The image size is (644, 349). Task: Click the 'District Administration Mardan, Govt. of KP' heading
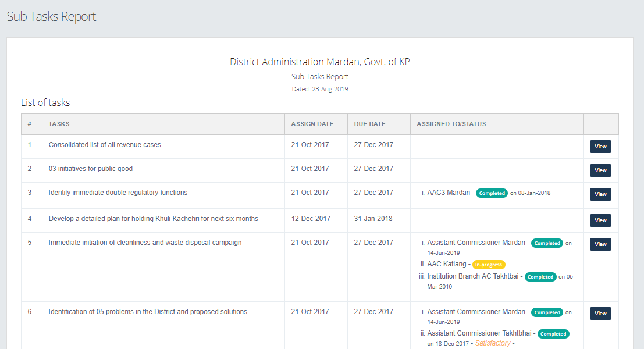click(x=320, y=62)
